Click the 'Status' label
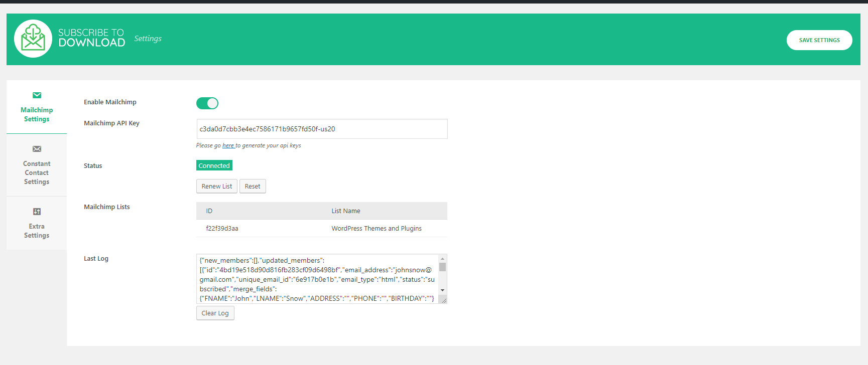This screenshot has width=868, height=365. pos(93,166)
